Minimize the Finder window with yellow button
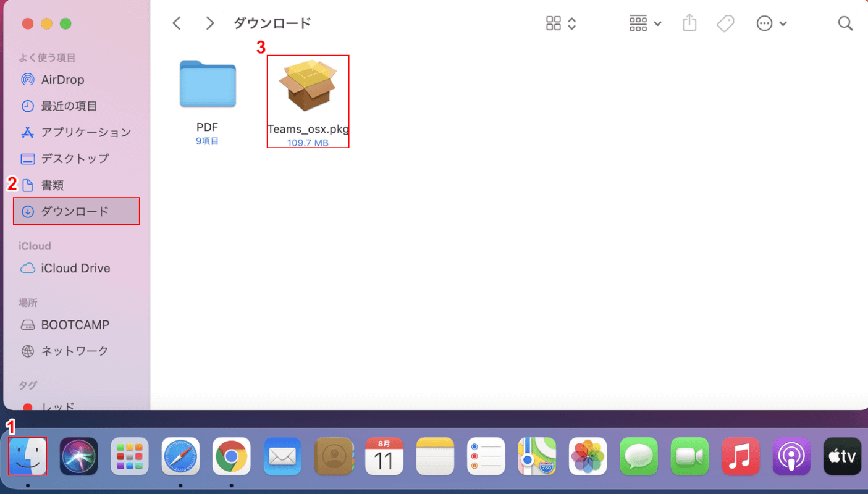Screen dimensions: 868x494 tap(46, 24)
